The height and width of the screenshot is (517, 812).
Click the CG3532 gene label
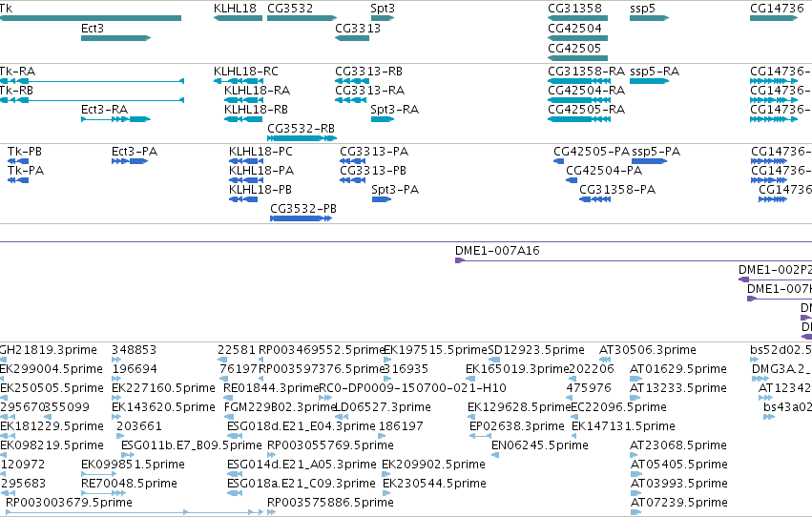click(x=290, y=9)
